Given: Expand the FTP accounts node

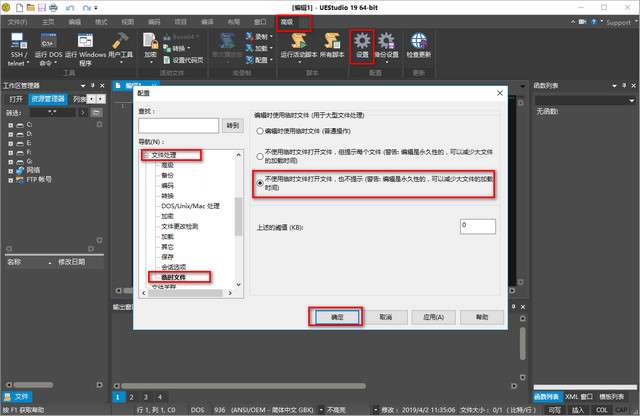Looking at the screenshot, I should (x=11, y=180).
